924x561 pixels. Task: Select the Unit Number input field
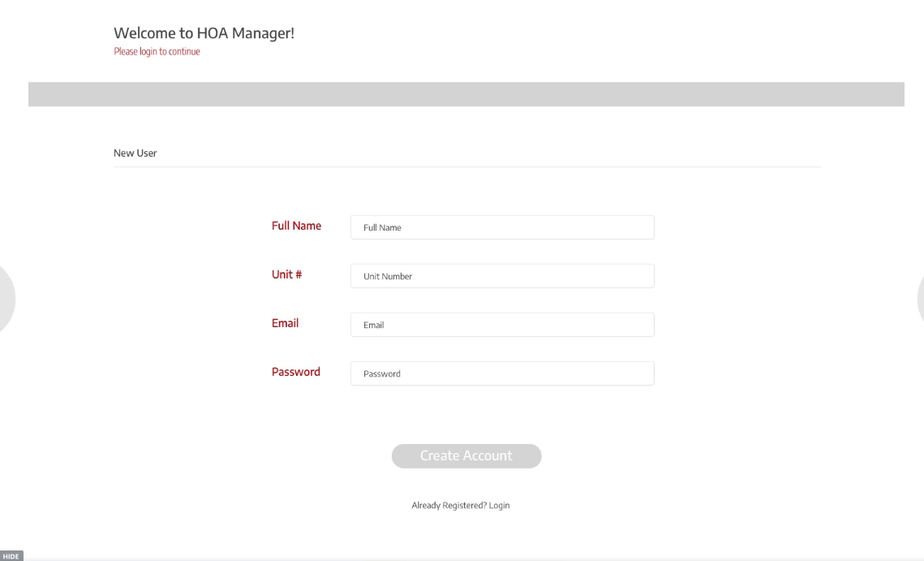tap(501, 276)
